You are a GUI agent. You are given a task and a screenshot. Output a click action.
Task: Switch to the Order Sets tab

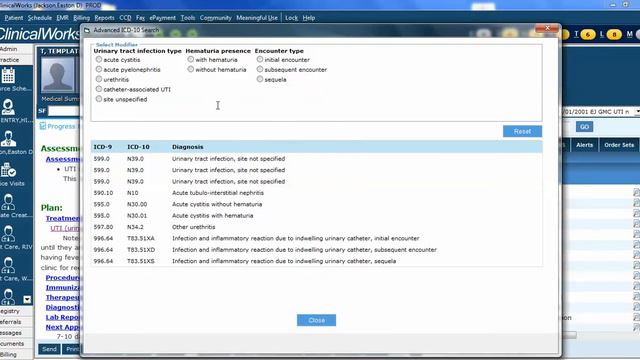click(x=619, y=145)
